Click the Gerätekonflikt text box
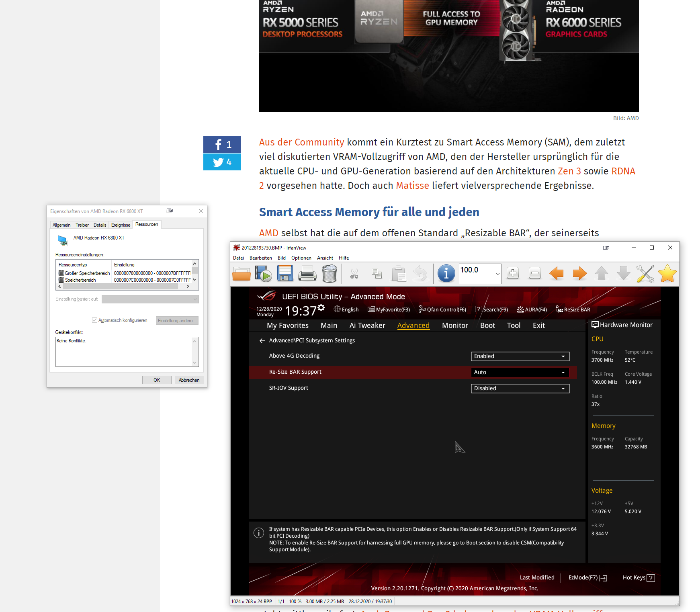Screen dimensions: 700x612 [x=127, y=352]
